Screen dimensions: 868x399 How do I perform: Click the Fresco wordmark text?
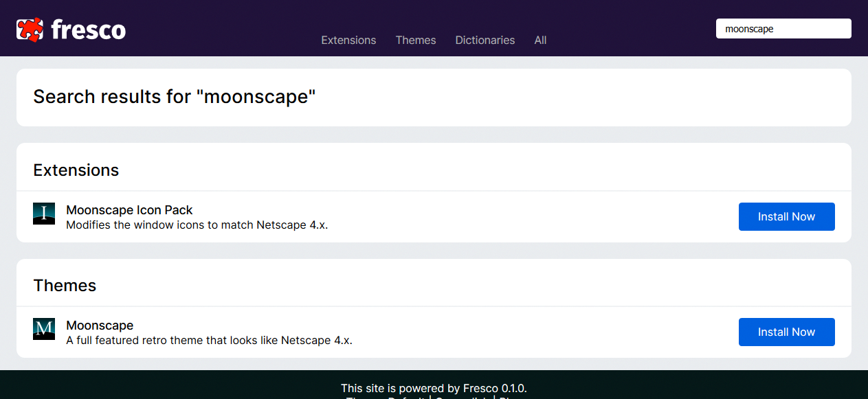coord(89,29)
